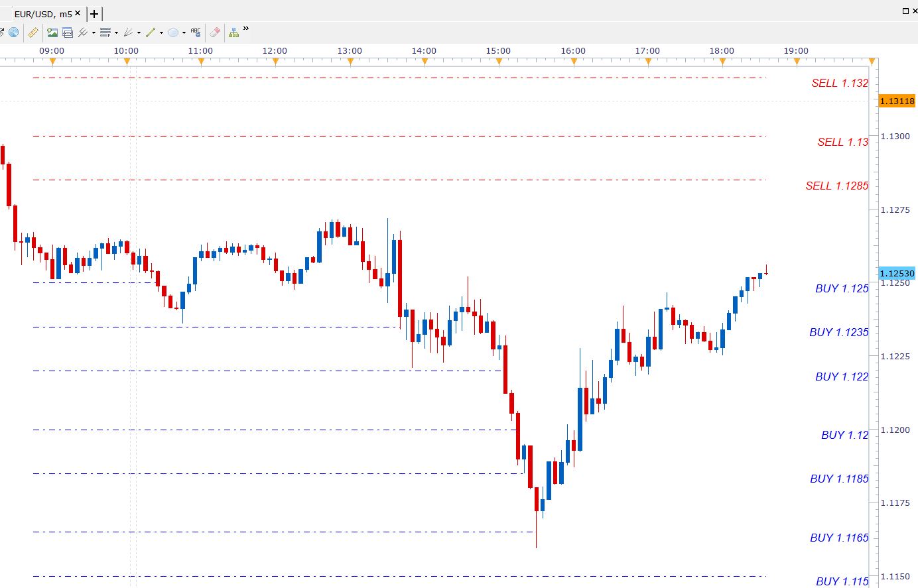Click the BUY 1.1165 order label
This screenshot has height=588, width=918.
click(839, 538)
